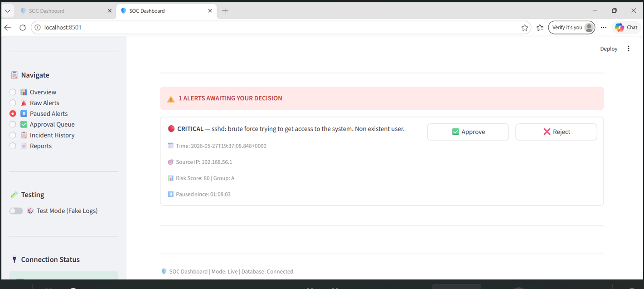Click the Testing test tube icon

[14, 195]
